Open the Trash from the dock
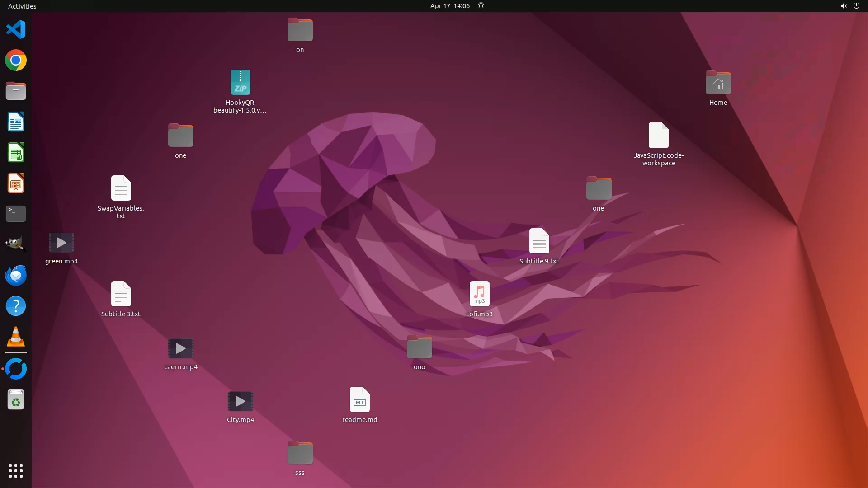868x488 pixels. point(16,400)
